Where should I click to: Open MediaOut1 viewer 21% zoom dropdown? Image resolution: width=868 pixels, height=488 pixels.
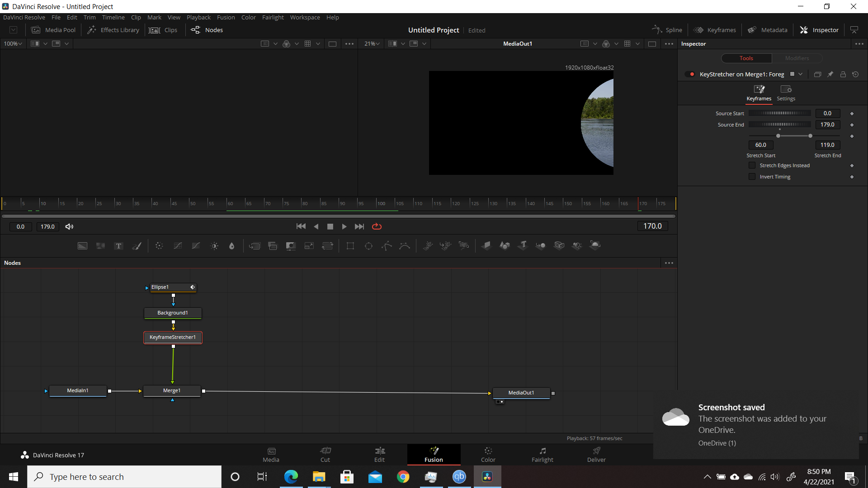(372, 44)
